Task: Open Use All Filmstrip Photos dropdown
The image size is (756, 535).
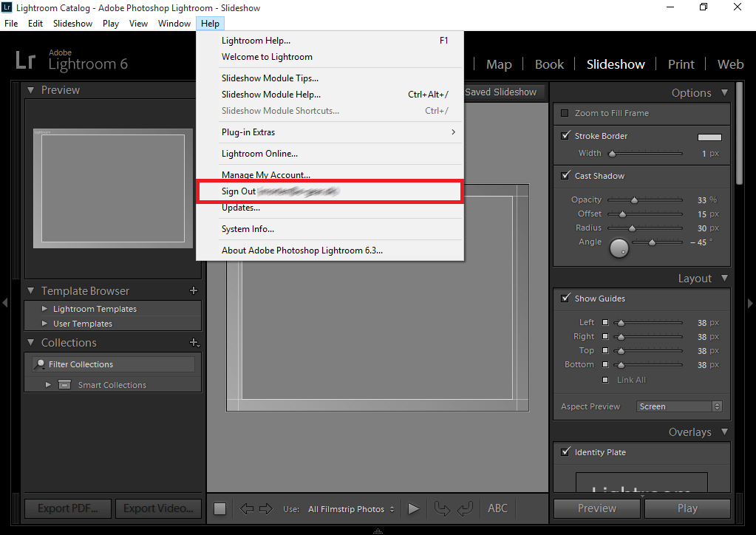Action: tap(352, 509)
